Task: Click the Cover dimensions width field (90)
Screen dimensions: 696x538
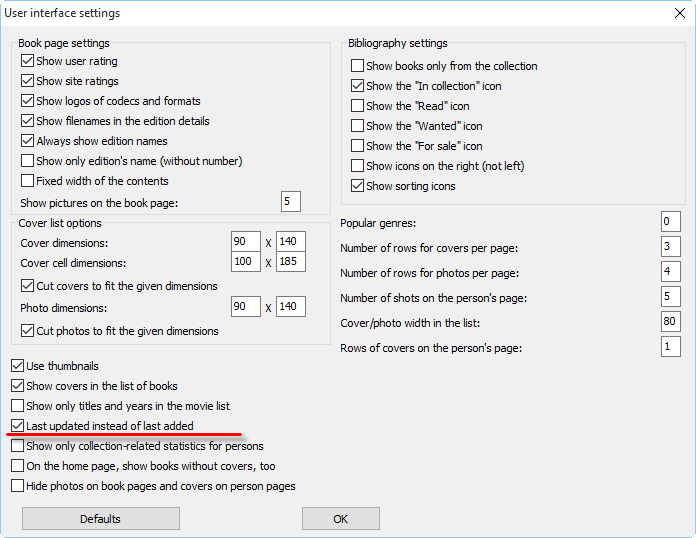Action: click(x=246, y=241)
